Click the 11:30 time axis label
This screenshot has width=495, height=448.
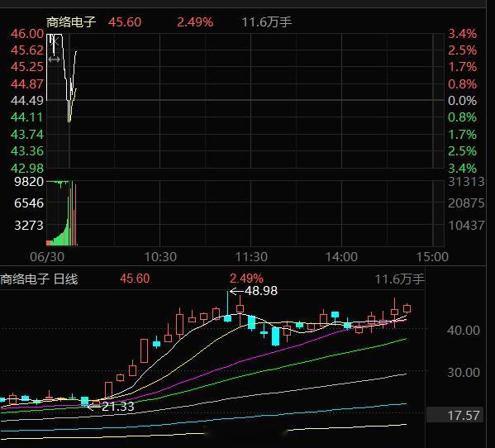[x=251, y=257]
